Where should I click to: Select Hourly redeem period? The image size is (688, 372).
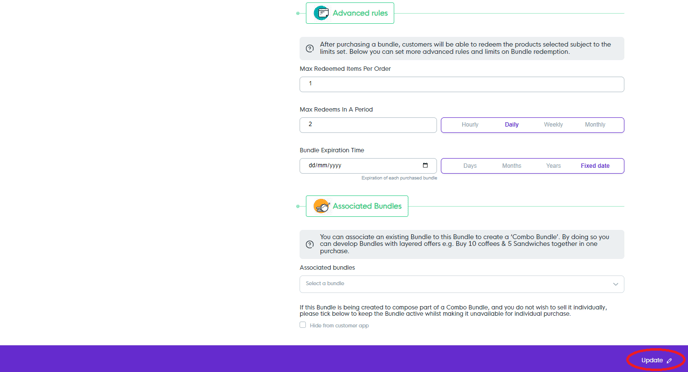[x=469, y=125]
